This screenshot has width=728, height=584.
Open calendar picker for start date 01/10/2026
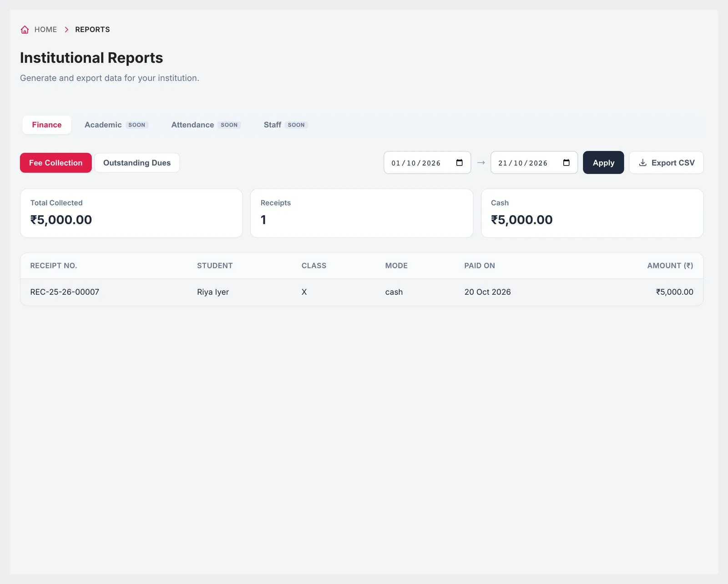[459, 163]
